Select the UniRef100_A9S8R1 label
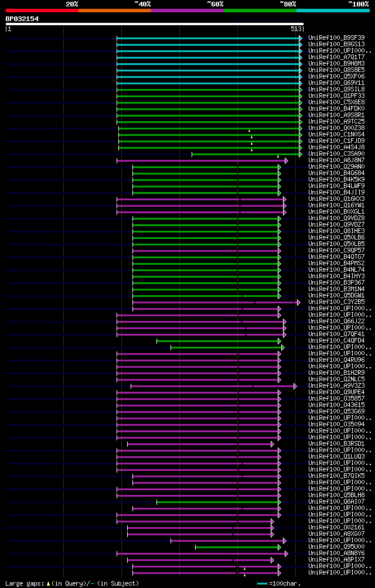This screenshot has width=375, height=588. pyautogui.click(x=336, y=115)
